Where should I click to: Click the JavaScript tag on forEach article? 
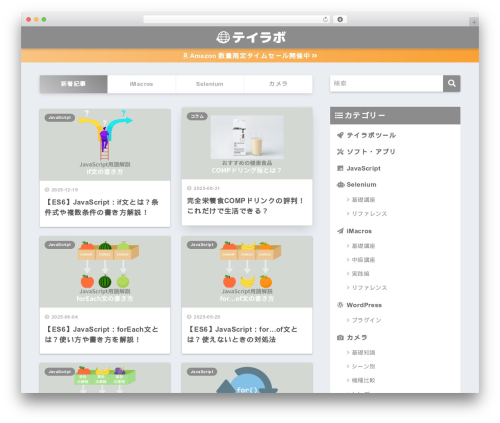[x=60, y=245]
